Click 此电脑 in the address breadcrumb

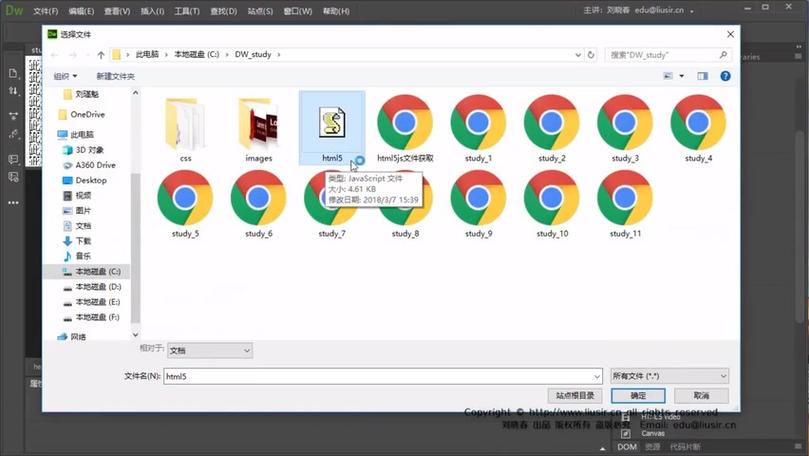147,55
